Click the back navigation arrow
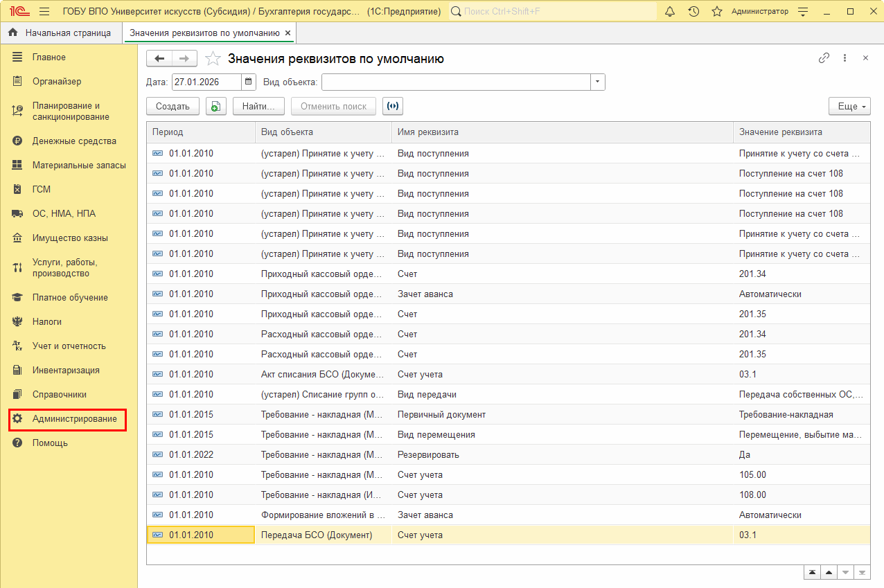884x588 pixels. pyautogui.click(x=159, y=59)
